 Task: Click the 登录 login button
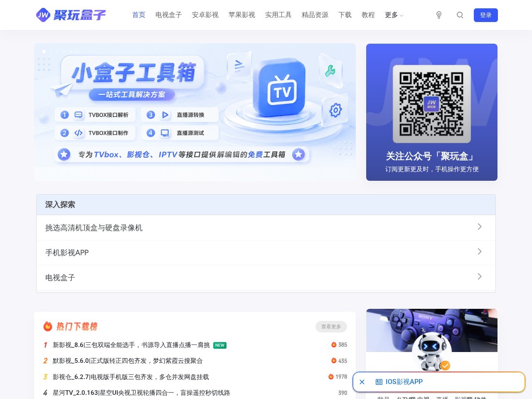(x=486, y=15)
